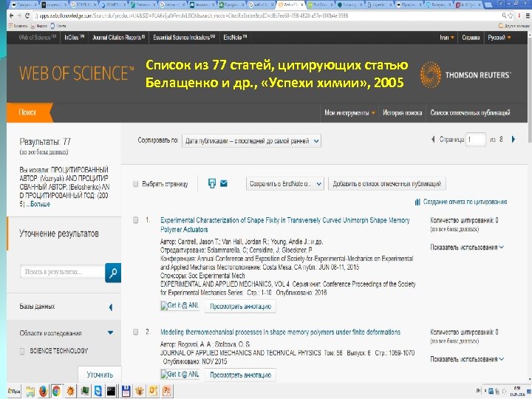This screenshot has width=532, height=399.
Task: Expand 'Показатель использования' for result 2
Action: (x=467, y=359)
